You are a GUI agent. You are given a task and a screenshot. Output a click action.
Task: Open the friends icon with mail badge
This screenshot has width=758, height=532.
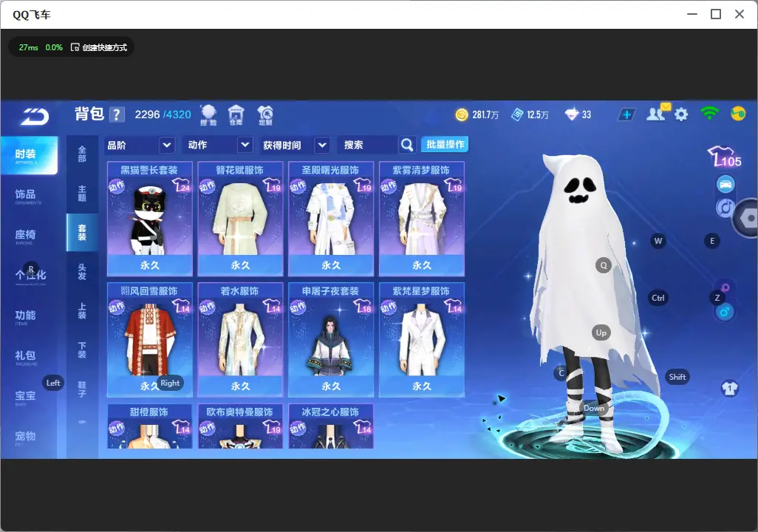click(x=657, y=113)
